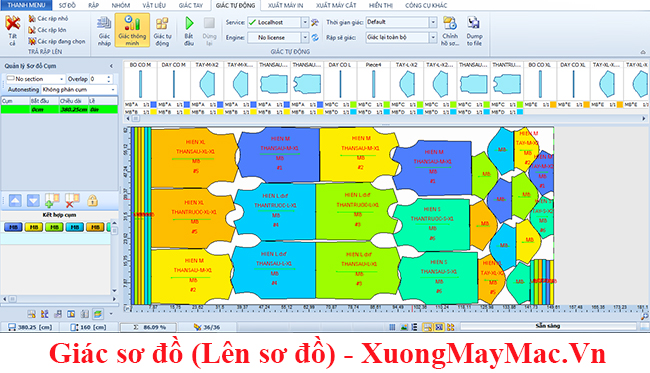
Task: Click the Chiều dài column header
Action: click(73, 101)
